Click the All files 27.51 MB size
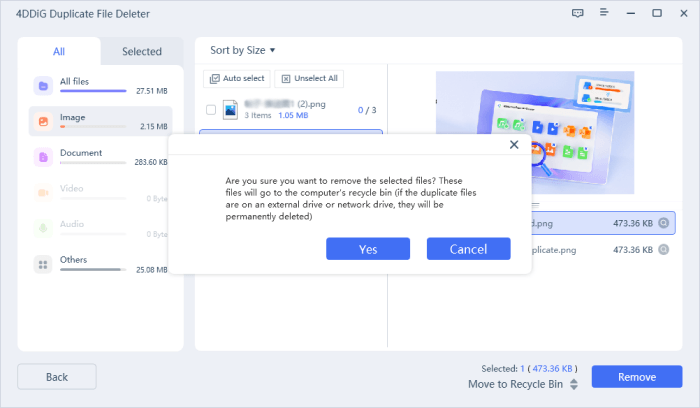Viewport: 700px width, 408px height. [152, 91]
